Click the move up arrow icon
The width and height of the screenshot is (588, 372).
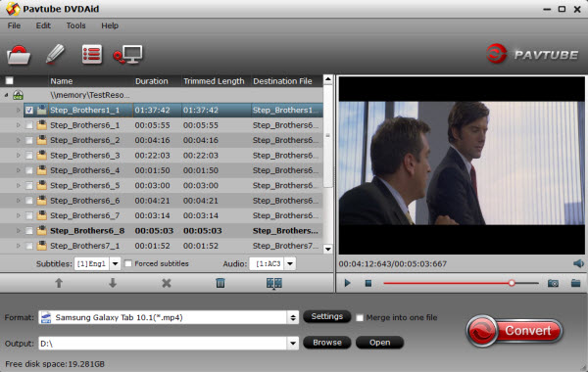tap(59, 283)
